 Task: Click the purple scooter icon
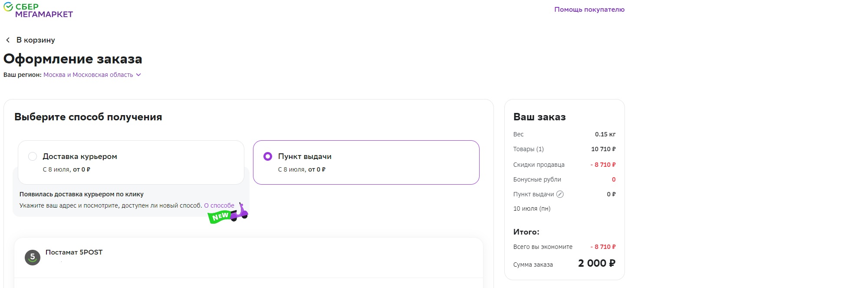point(240,212)
